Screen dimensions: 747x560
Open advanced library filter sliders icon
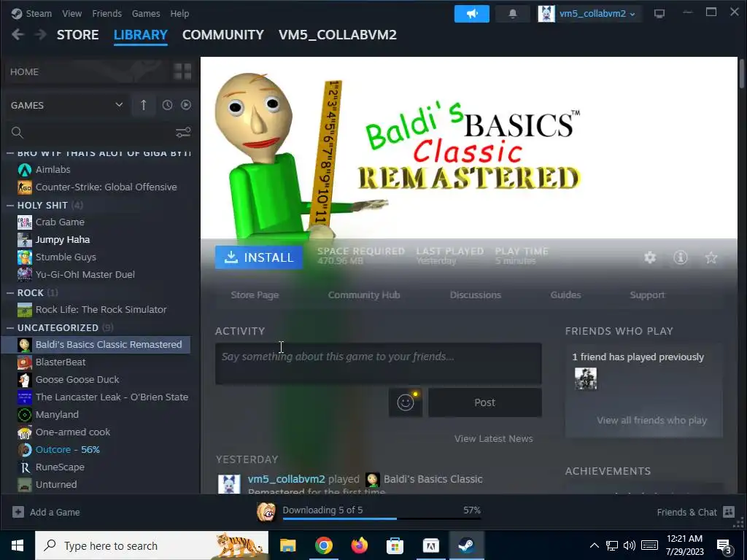click(183, 133)
